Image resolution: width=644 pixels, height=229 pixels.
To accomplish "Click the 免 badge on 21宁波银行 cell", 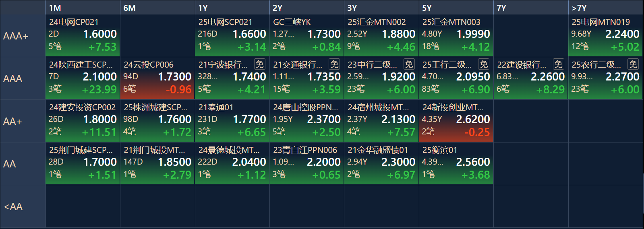I will coord(260,64).
